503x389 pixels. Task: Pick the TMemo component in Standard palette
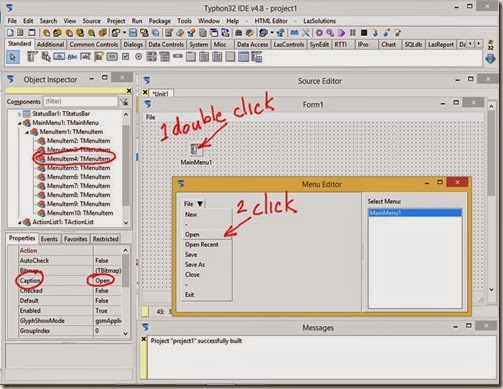99,57
